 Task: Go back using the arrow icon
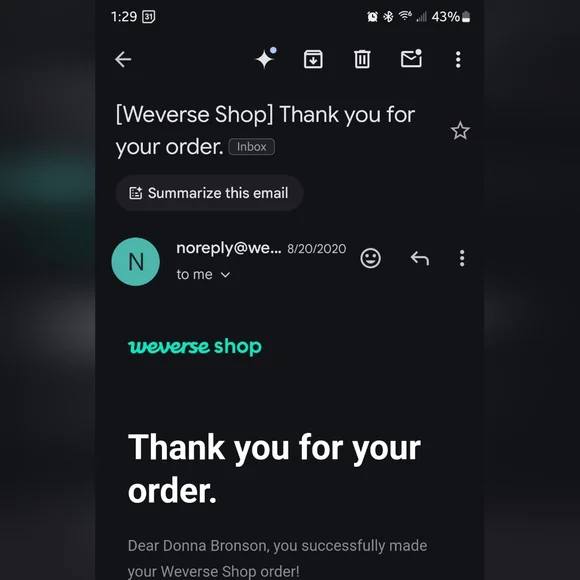tap(123, 59)
